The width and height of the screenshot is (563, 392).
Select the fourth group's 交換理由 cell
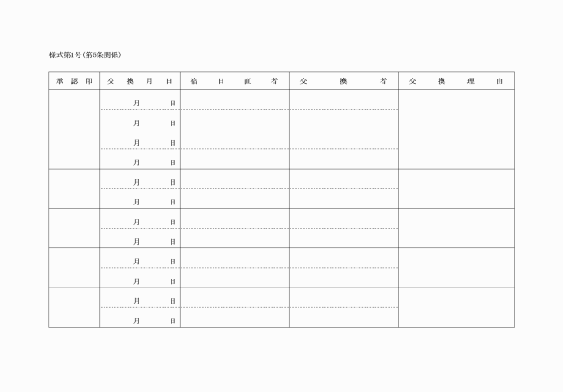pos(456,228)
